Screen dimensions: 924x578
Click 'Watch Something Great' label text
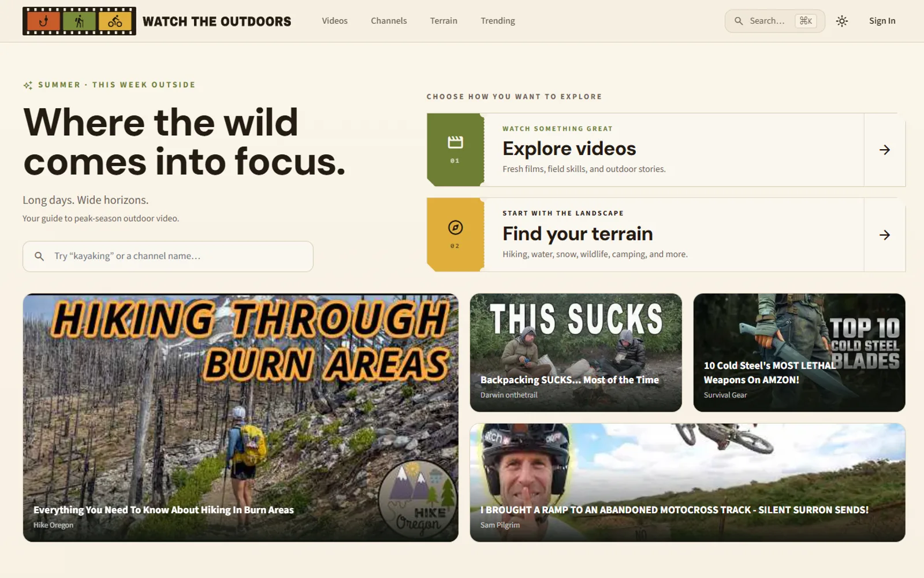point(557,129)
